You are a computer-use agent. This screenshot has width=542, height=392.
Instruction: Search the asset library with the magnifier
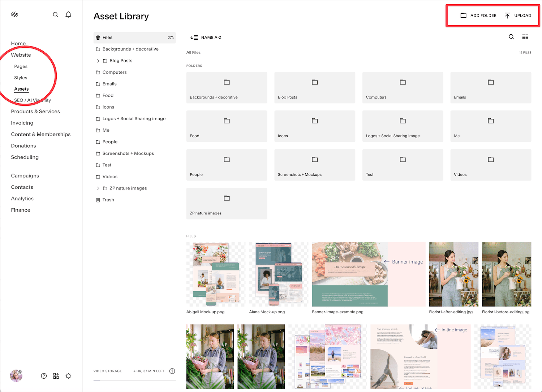pyautogui.click(x=511, y=36)
